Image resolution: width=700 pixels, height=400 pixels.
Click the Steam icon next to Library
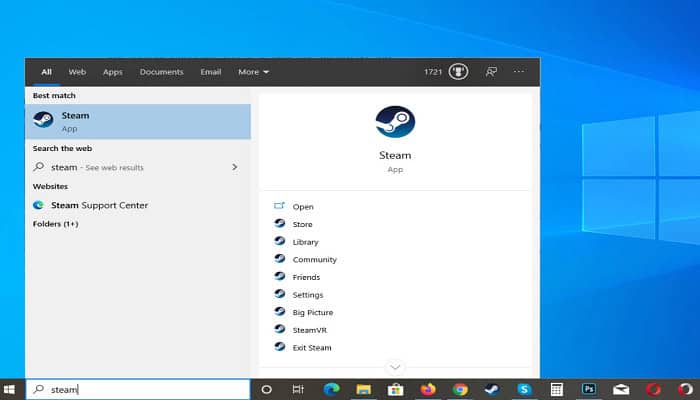pyautogui.click(x=280, y=241)
